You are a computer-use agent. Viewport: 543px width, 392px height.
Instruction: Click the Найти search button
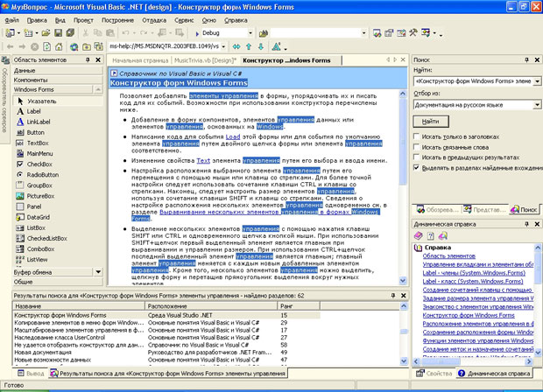(x=431, y=122)
